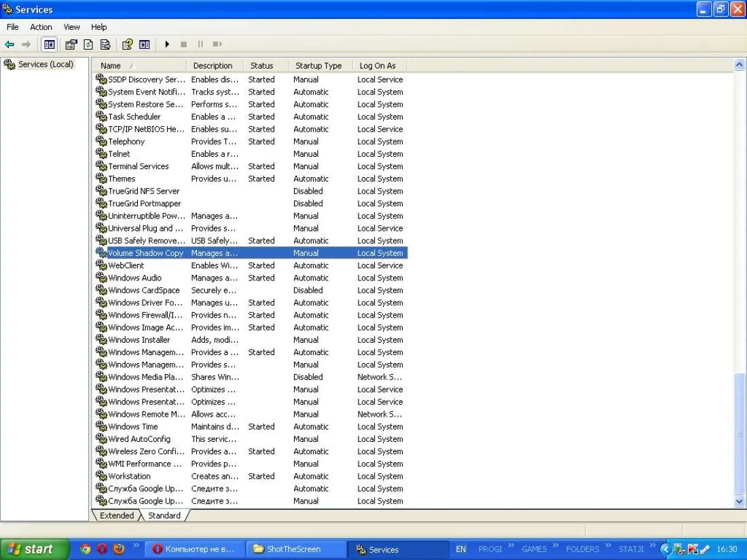Viewport: 747px width, 560px height.
Task: Select the Workstation service
Action: [x=251, y=477]
